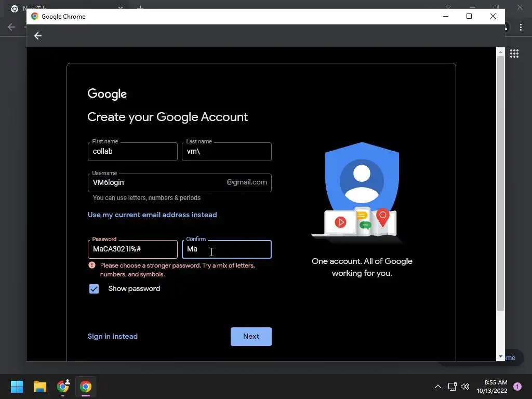The image size is (532, 399).
Task: Open Chrome three-dot menu in background window
Action: [521, 27]
